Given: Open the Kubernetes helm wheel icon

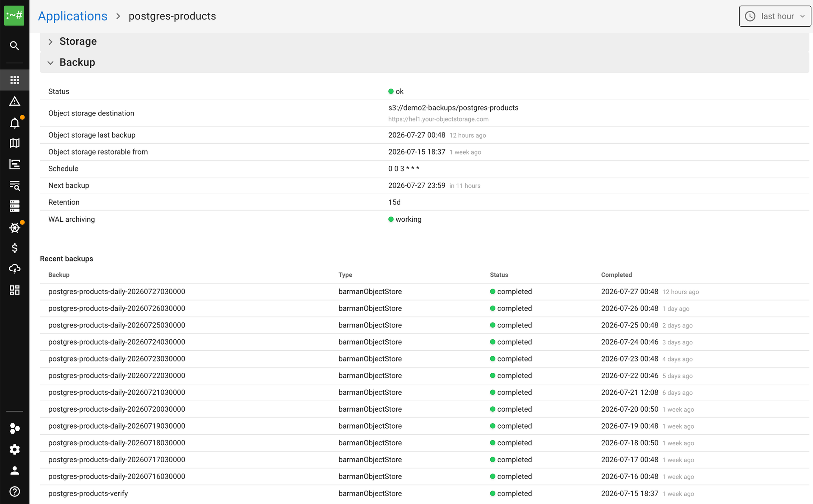Looking at the screenshot, I should (14, 228).
